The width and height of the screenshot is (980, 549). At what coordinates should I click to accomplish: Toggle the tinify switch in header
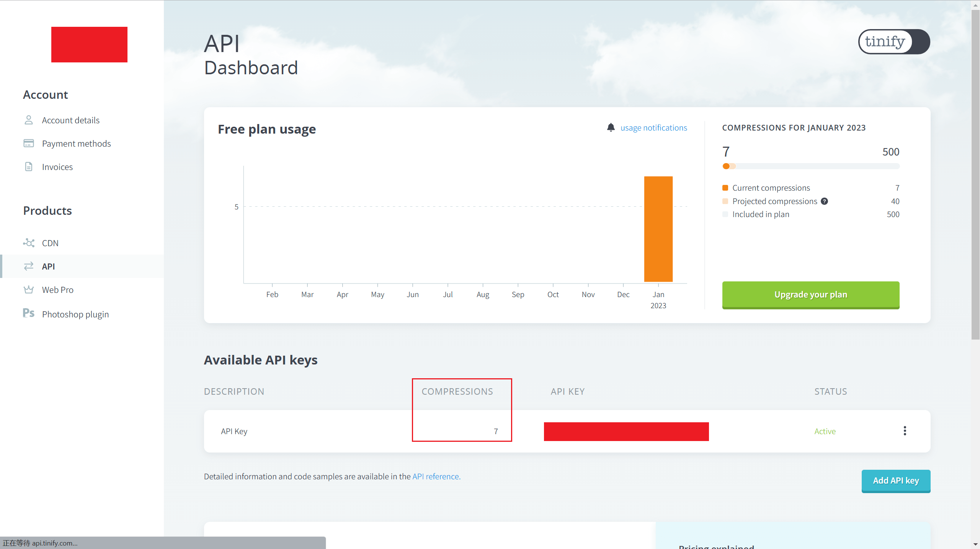point(894,42)
